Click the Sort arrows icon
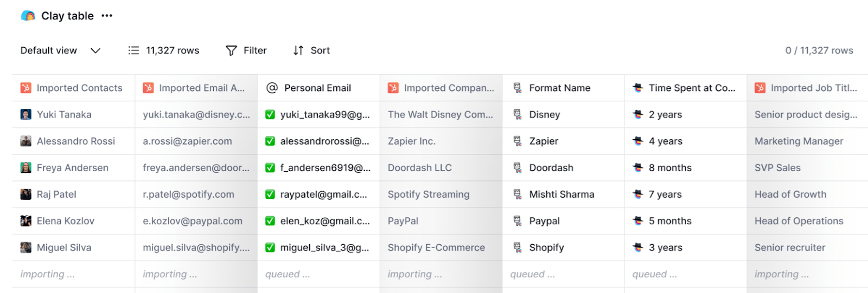868x293 pixels. point(298,50)
